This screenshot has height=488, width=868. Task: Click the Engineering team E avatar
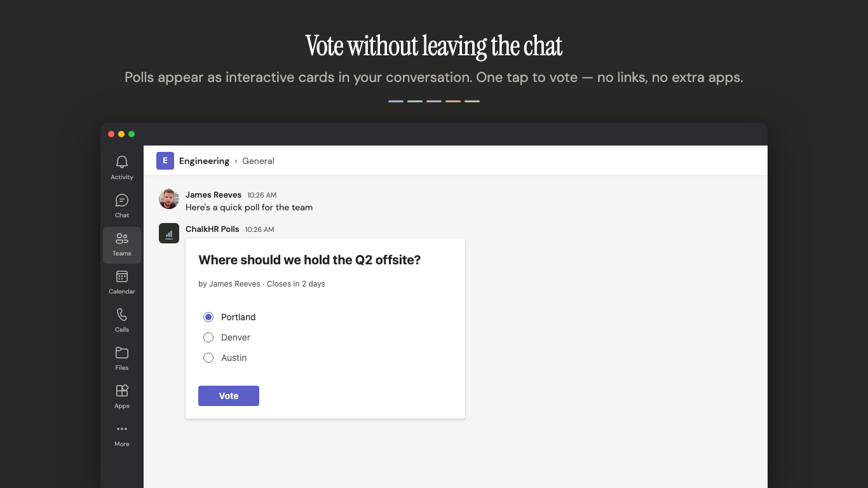tap(165, 161)
